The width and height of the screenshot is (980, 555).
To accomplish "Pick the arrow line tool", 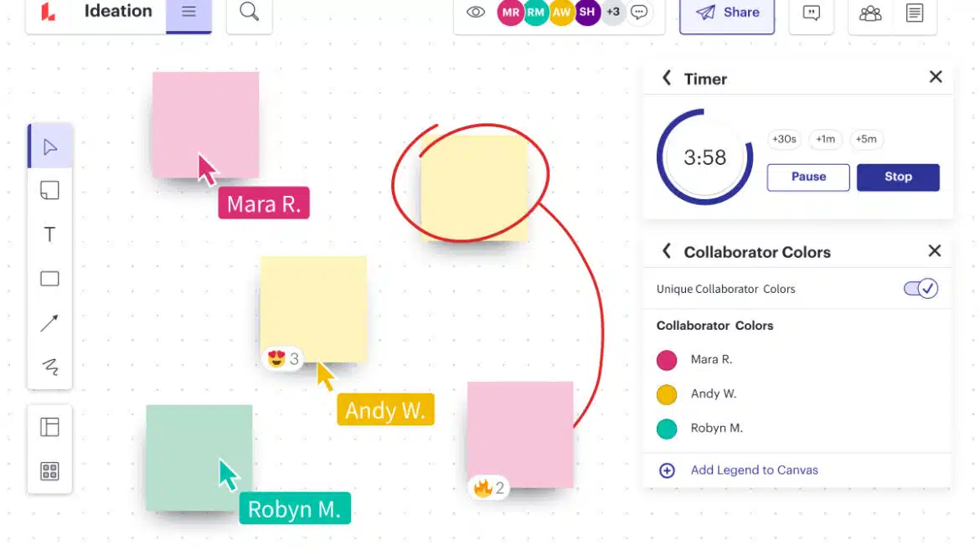I will 50,323.
